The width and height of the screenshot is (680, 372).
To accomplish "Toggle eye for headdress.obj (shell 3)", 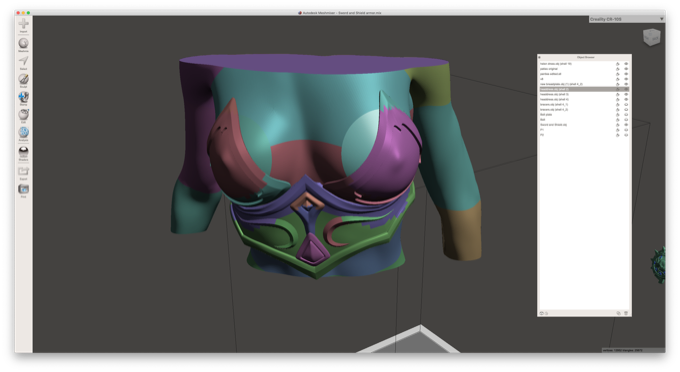I will 626,94.
